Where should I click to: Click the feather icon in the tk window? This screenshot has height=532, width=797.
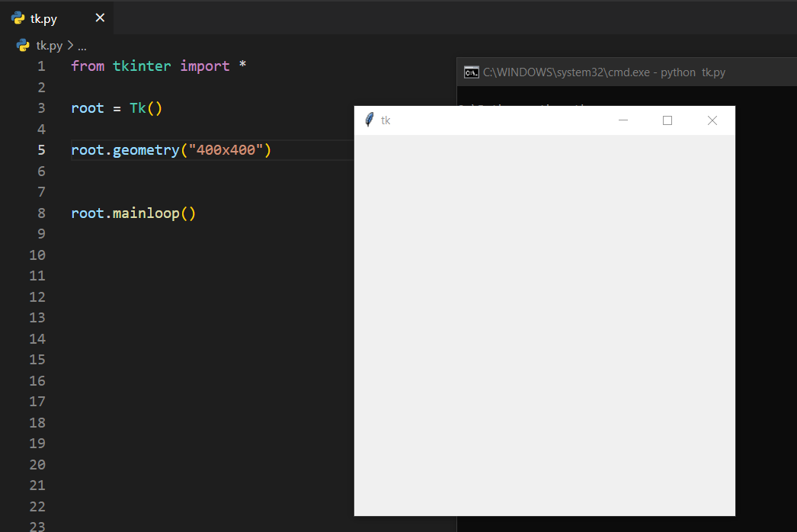(x=370, y=120)
